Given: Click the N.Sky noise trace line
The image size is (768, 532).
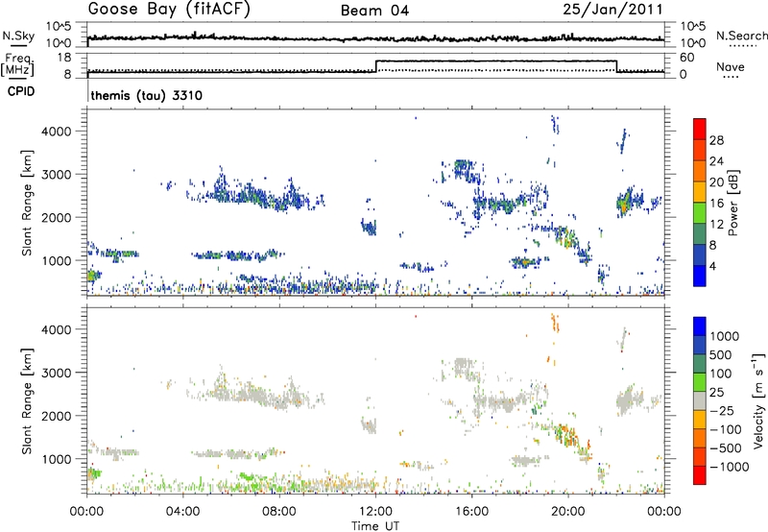Looking at the screenshot, I should click(375, 37).
